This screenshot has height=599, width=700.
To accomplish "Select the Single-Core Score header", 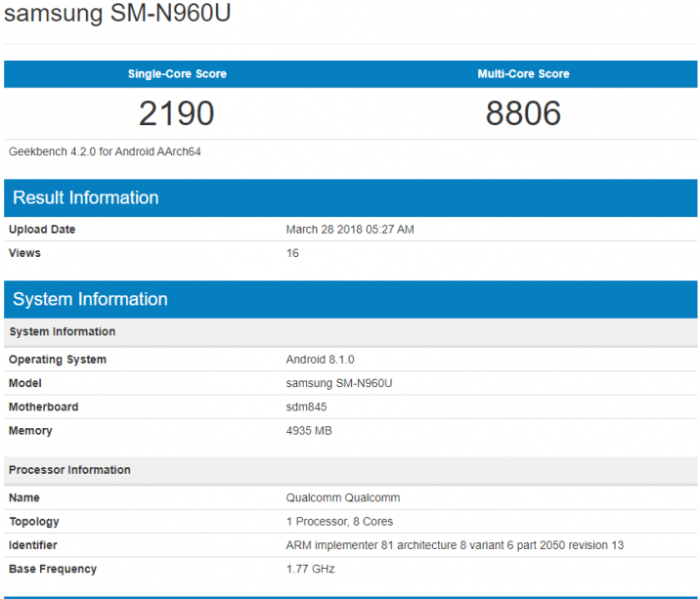I will click(177, 74).
